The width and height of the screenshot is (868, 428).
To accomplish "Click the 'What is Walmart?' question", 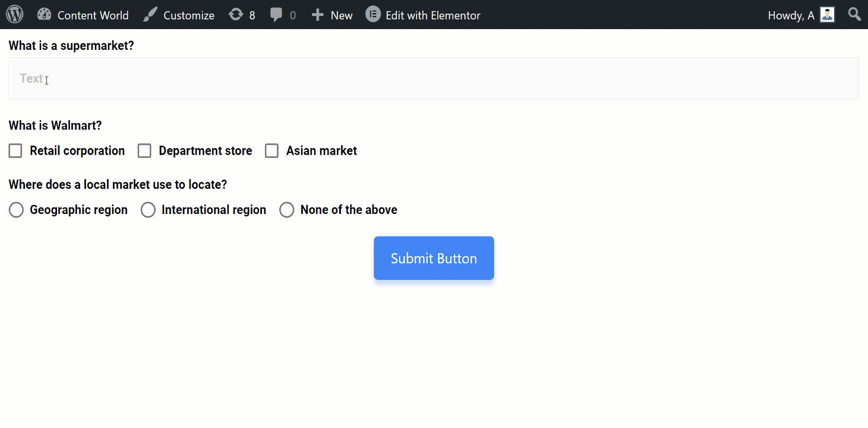I will tap(55, 125).
